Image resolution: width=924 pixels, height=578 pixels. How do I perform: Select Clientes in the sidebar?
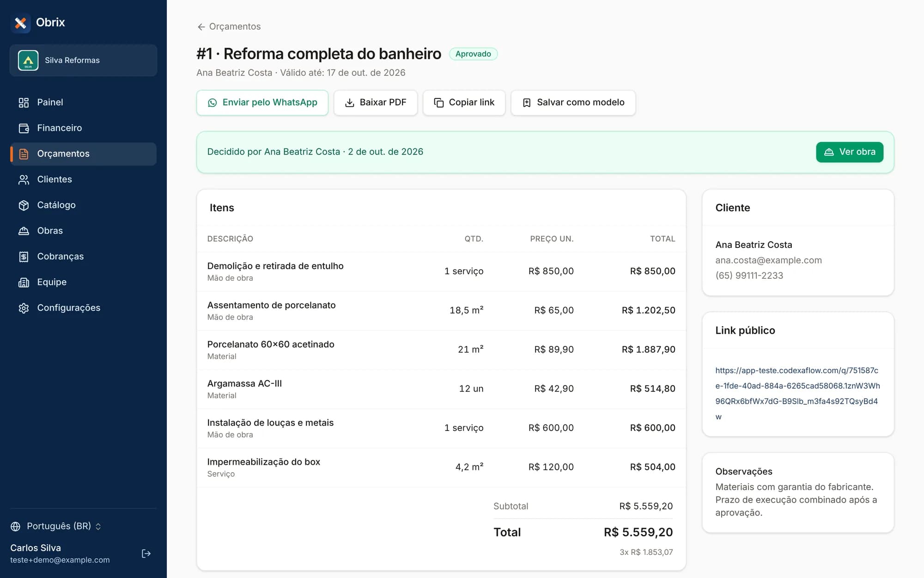[x=83, y=179]
